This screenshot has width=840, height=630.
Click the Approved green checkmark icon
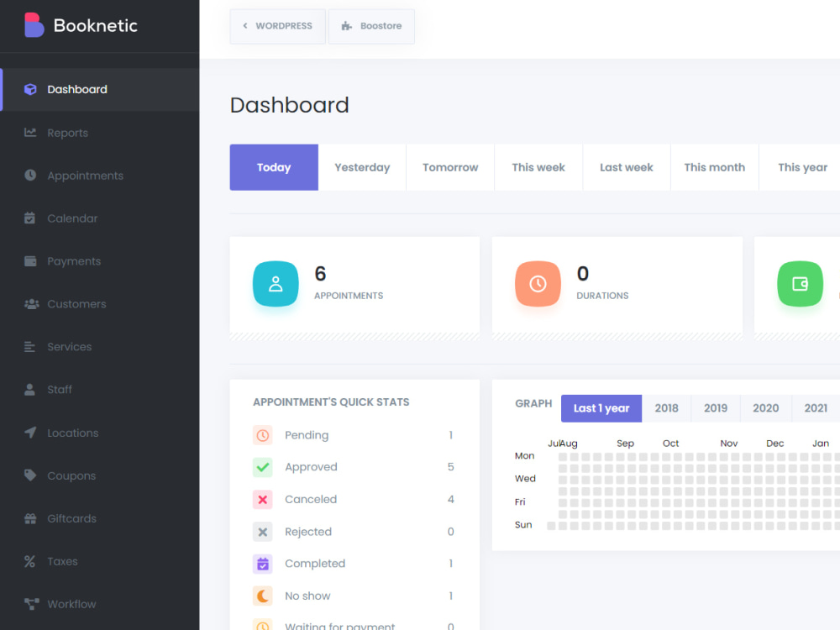262,467
